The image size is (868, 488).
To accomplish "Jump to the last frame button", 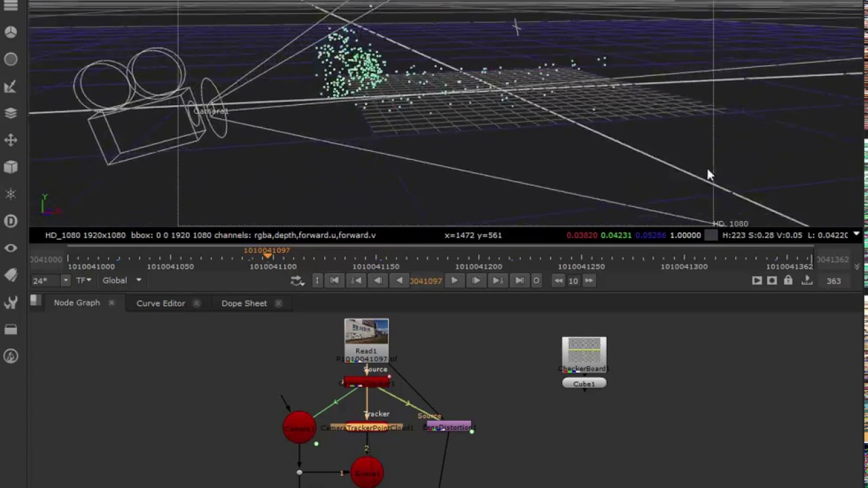I will (x=519, y=281).
